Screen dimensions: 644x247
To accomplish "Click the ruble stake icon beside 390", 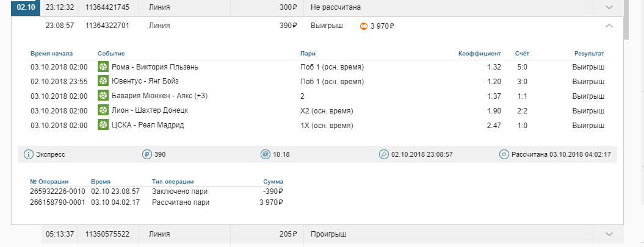I will tap(147, 155).
